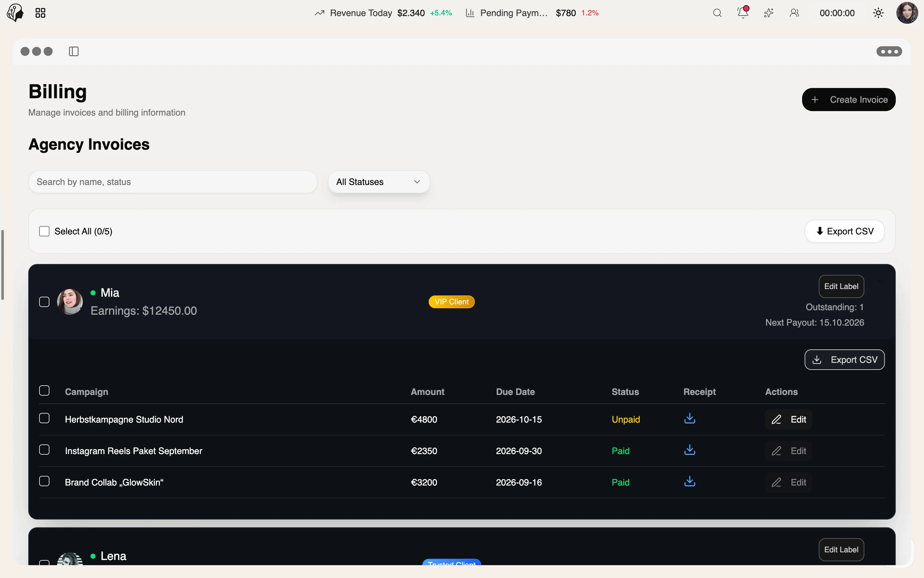This screenshot has height=578, width=924.
Task: Check the Select All (0/5) checkbox
Action: coord(44,231)
